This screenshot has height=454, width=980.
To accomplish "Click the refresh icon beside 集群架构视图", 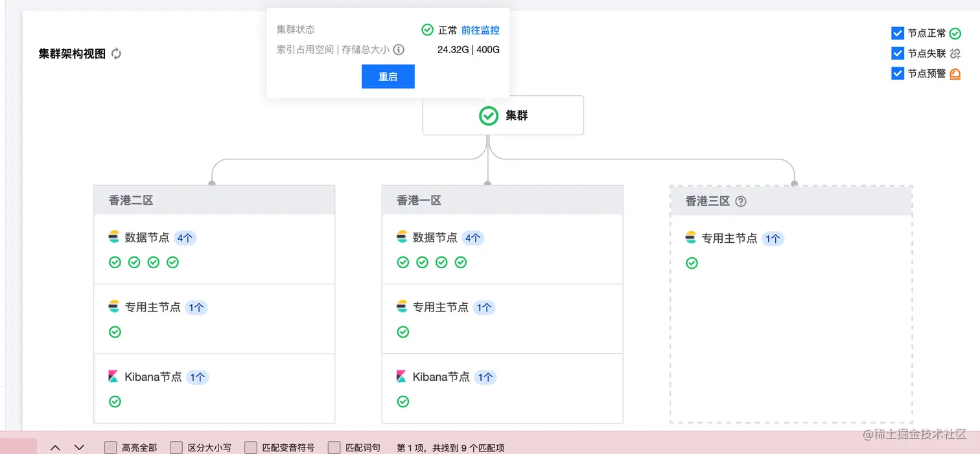I will [117, 54].
